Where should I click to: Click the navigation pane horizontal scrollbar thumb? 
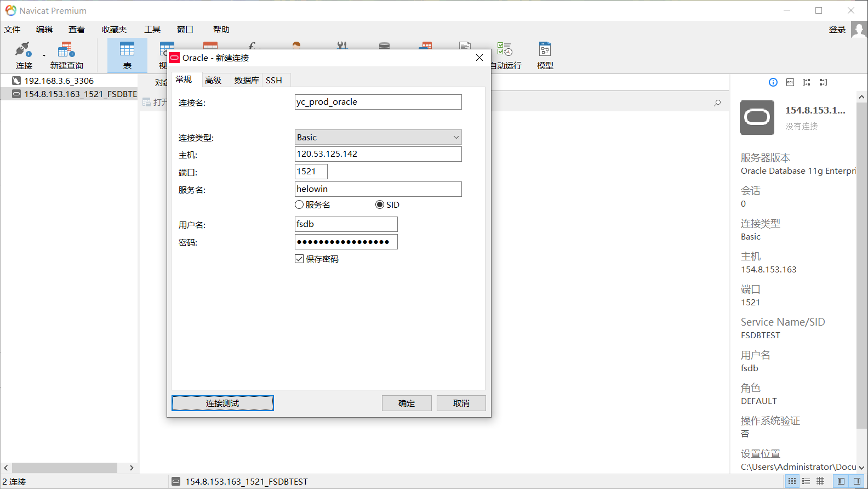(65, 468)
